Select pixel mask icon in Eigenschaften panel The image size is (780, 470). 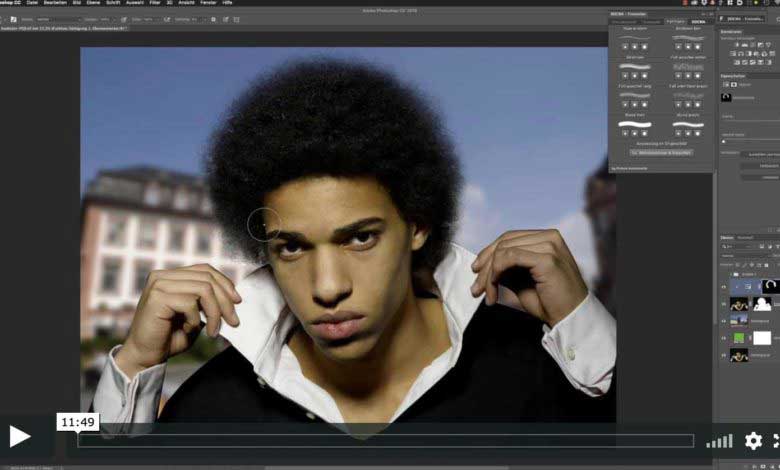click(x=734, y=85)
